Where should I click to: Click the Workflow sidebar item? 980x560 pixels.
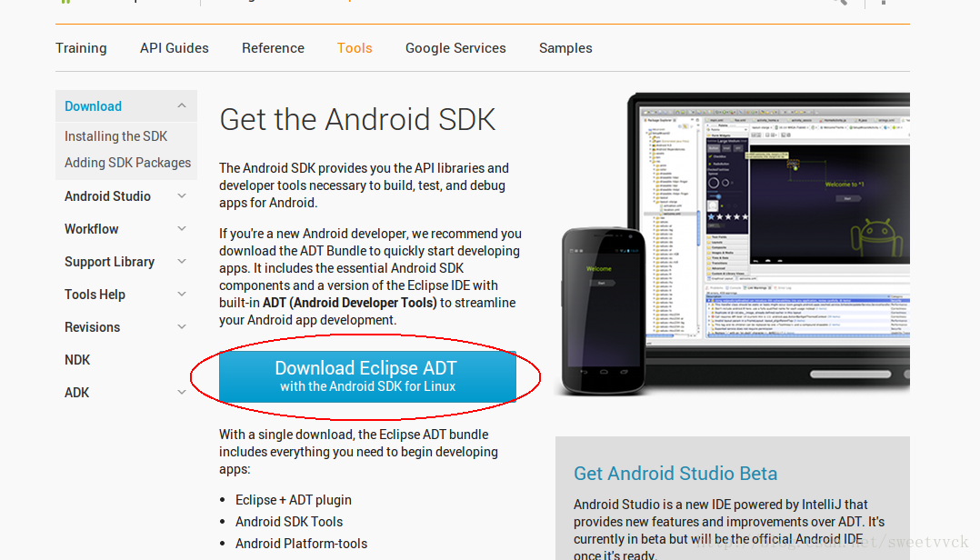pos(91,229)
